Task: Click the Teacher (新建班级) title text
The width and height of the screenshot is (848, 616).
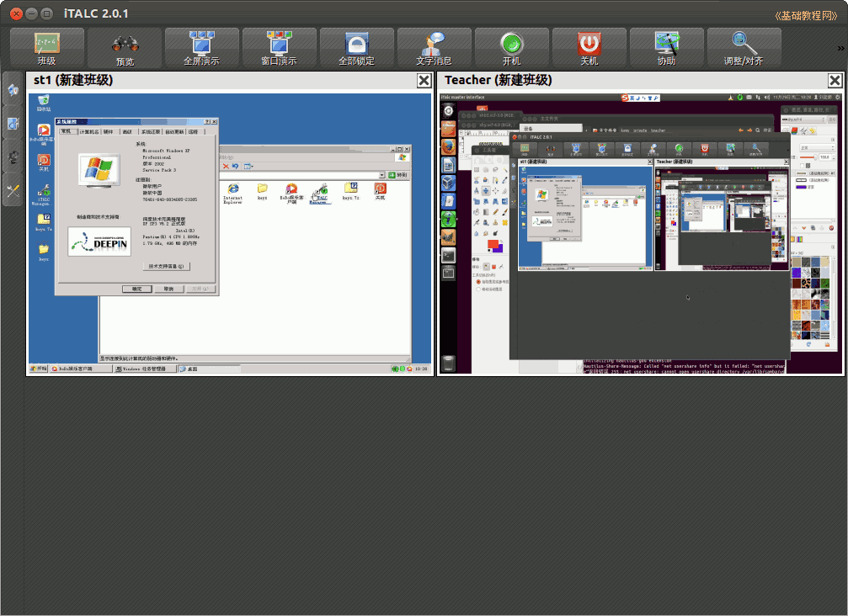Action: coord(498,80)
